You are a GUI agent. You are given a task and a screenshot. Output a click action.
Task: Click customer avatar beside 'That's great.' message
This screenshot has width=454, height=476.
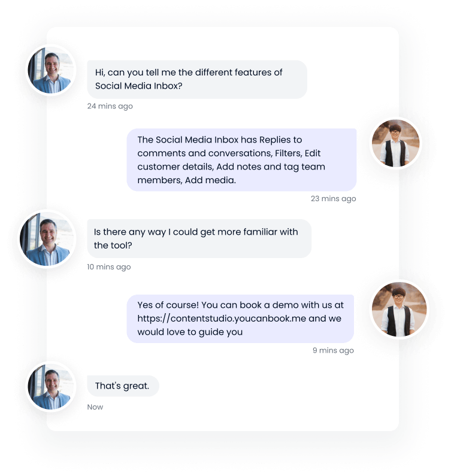[51, 386]
